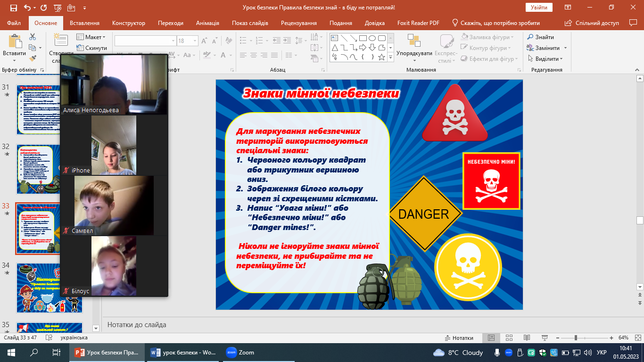Select Normal view icon in status bar

pos(491,338)
